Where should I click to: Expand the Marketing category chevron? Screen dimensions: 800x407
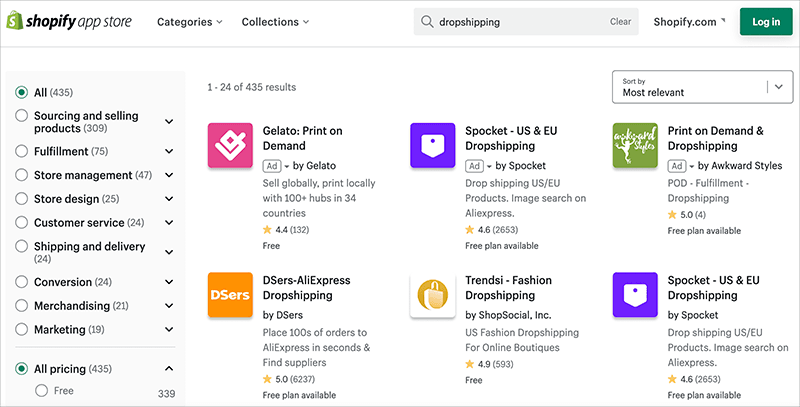169,329
